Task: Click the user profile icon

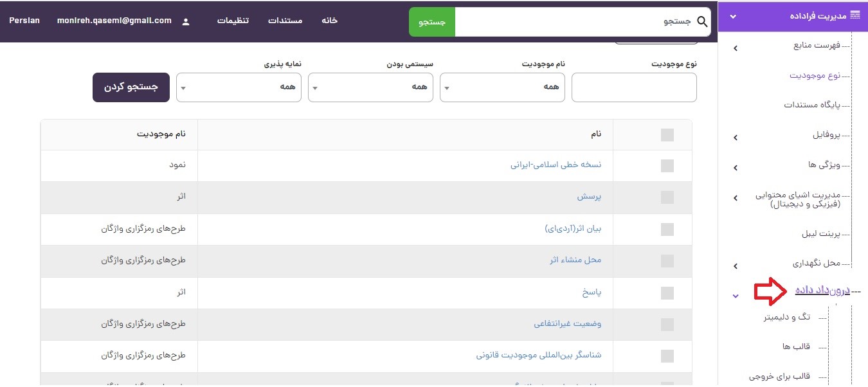Action: 186,21
